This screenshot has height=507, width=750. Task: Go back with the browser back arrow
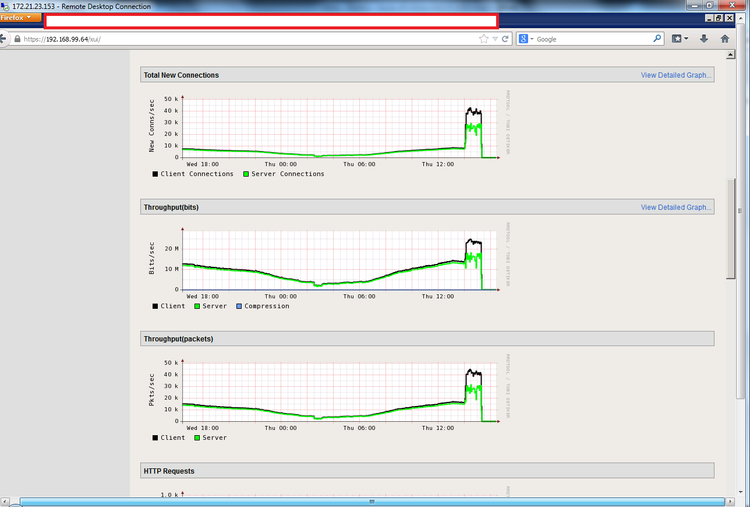[x=3, y=39]
